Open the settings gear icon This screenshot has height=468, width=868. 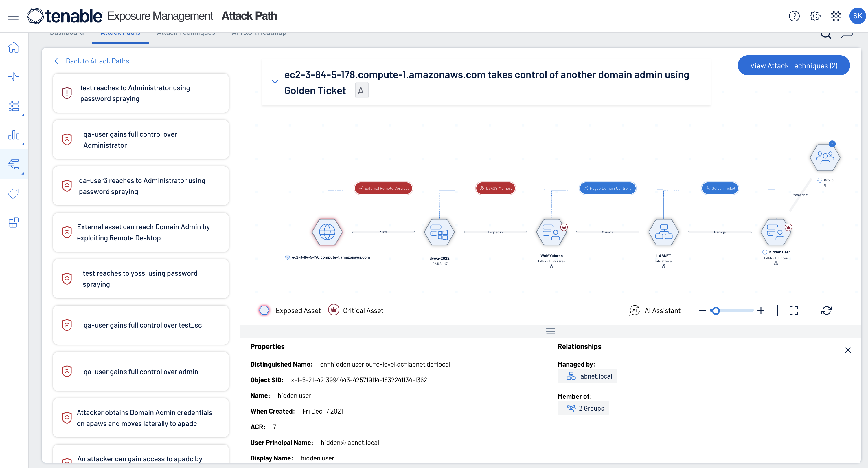815,16
